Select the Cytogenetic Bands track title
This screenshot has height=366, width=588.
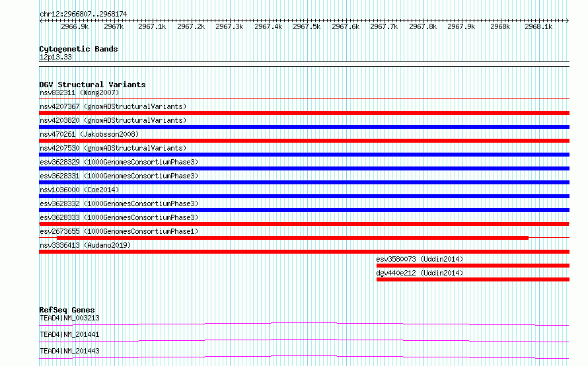[79, 49]
